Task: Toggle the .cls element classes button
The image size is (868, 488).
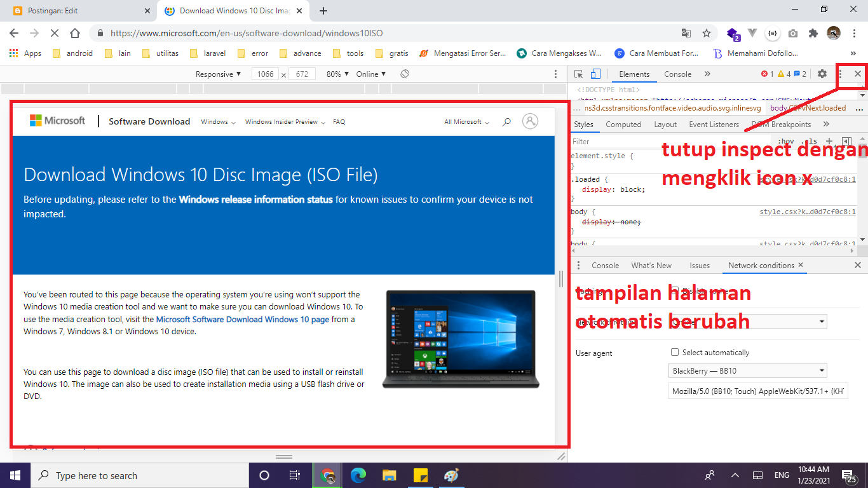Action: click(x=810, y=141)
